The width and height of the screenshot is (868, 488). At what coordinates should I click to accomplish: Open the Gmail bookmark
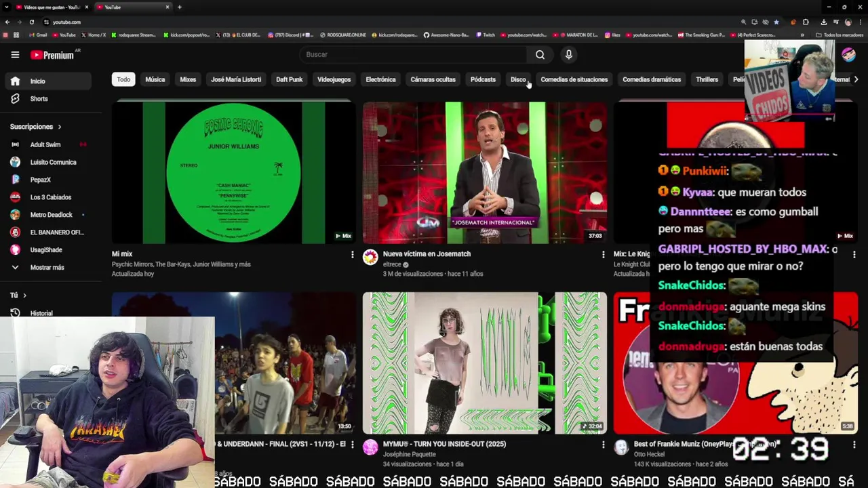click(x=39, y=35)
